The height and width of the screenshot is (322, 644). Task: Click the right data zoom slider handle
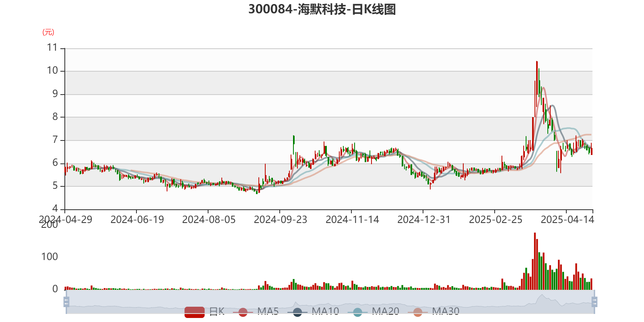[594, 302]
